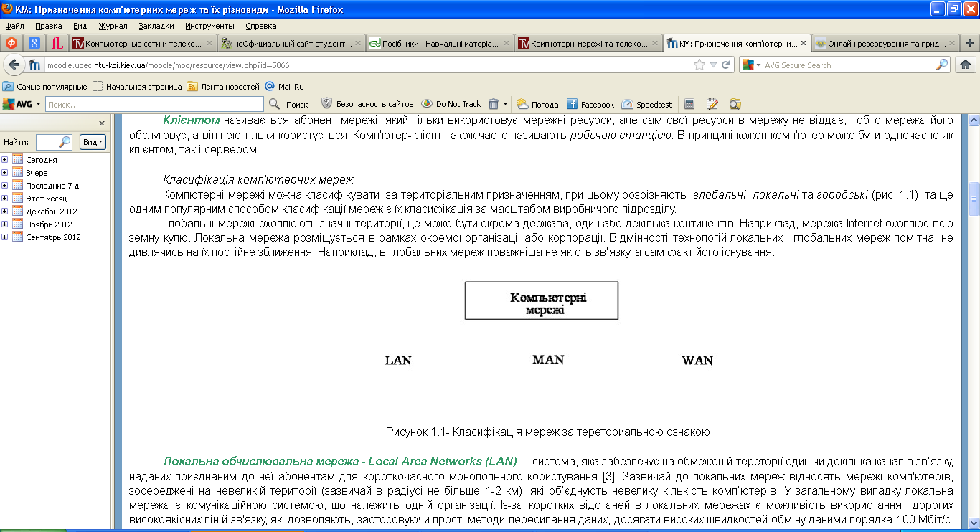Open the Вид dropdown in history sidebar

point(93,141)
